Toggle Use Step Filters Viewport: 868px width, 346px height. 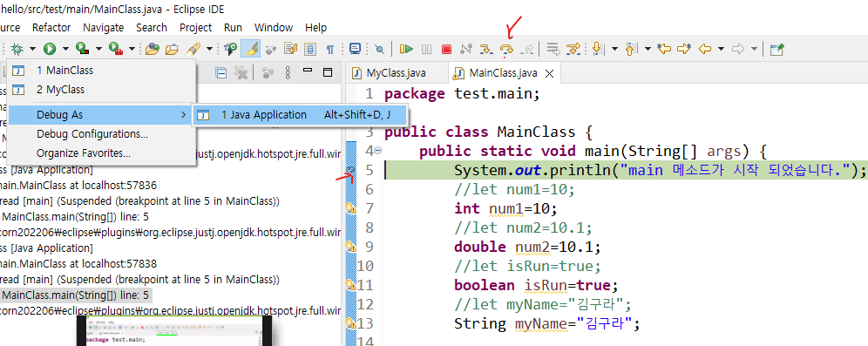click(573, 50)
